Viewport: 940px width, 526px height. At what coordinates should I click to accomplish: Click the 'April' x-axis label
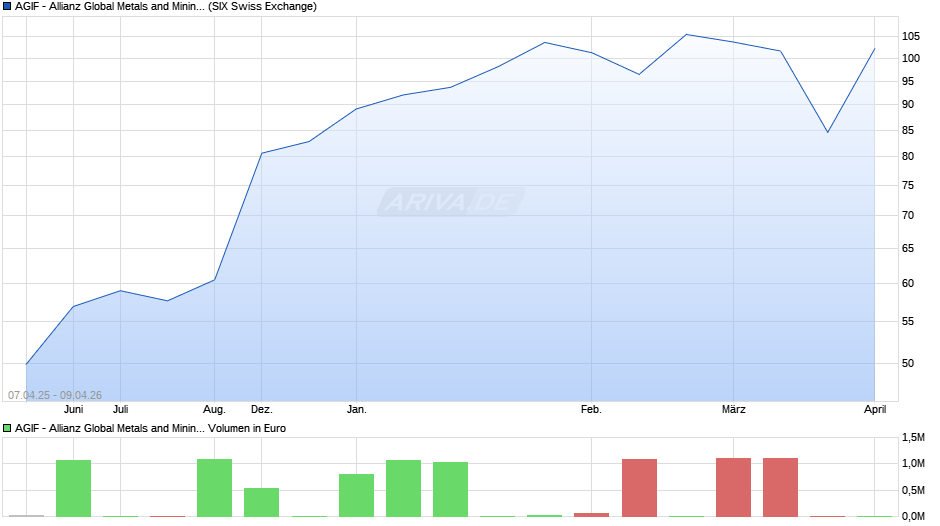coord(875,409)
